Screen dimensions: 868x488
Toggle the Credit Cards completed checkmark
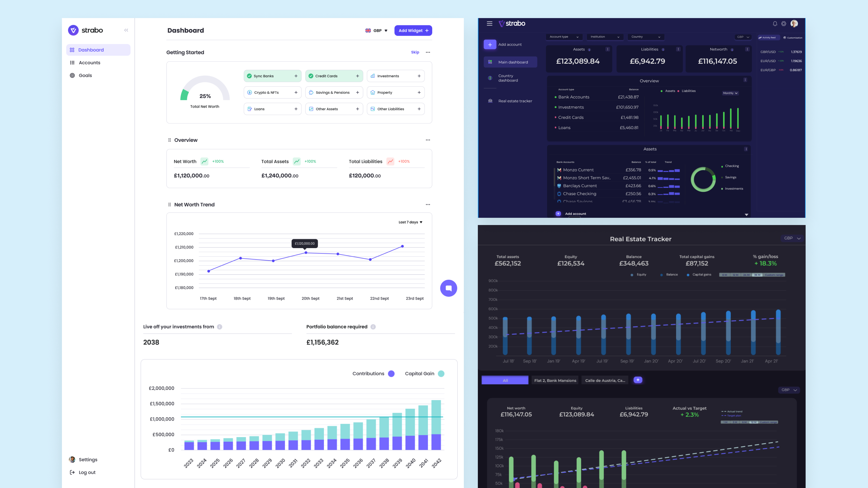click(311, 76)
